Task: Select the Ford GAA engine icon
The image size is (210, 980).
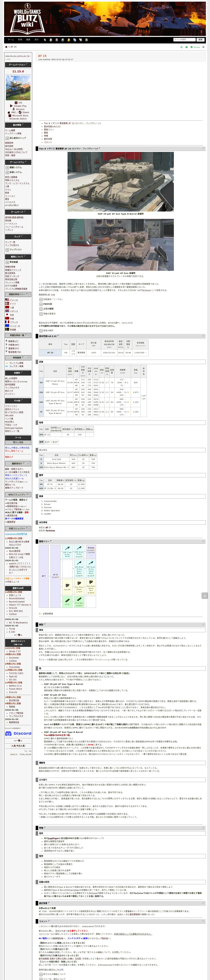Action: 67,586
